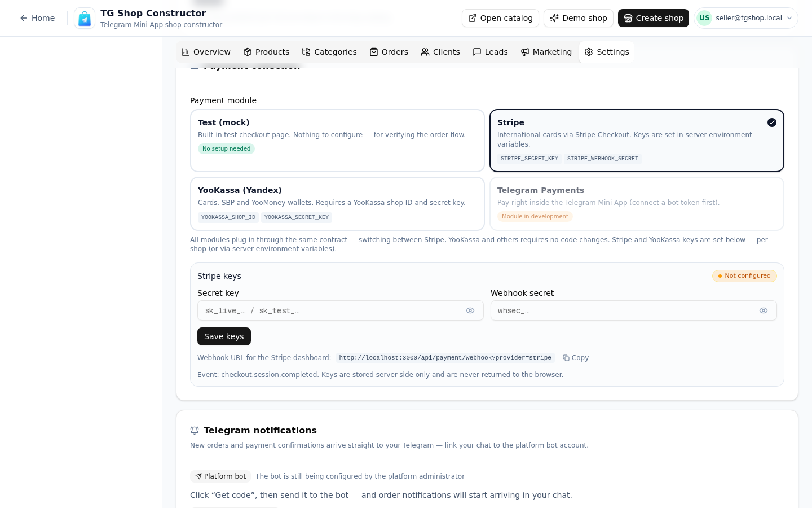Viewport: 812px width, 508px height.
Task: Select the Settings tab
Action: click(x=607, y=52)
